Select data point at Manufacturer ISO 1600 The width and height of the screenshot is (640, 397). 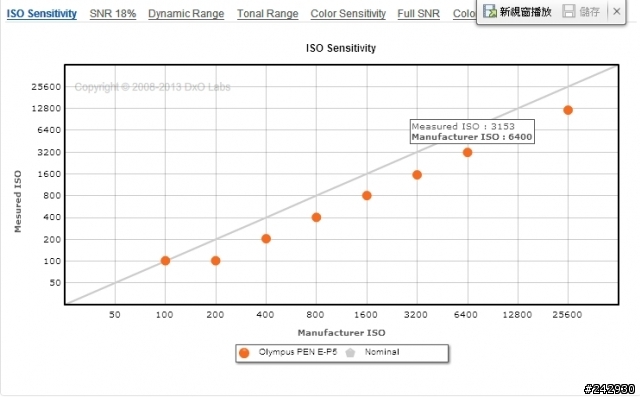tap(367, 196)
